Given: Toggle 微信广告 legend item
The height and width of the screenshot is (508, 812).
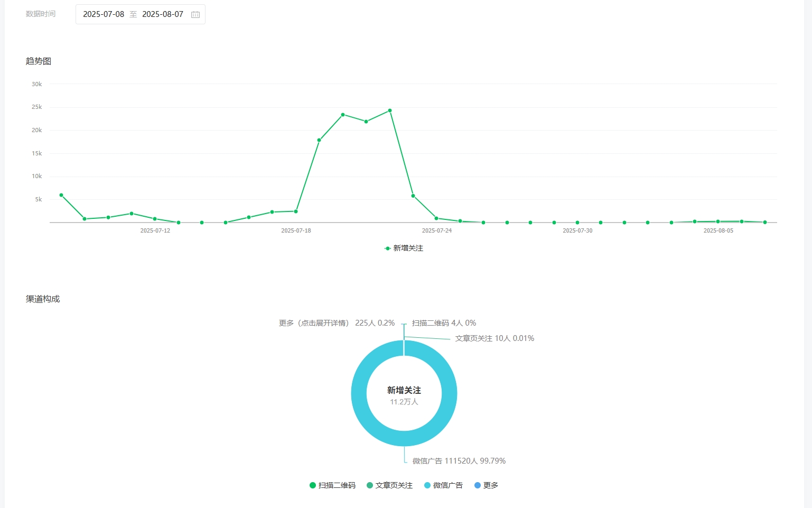Looking at the screenshot, I should (443, 485).
